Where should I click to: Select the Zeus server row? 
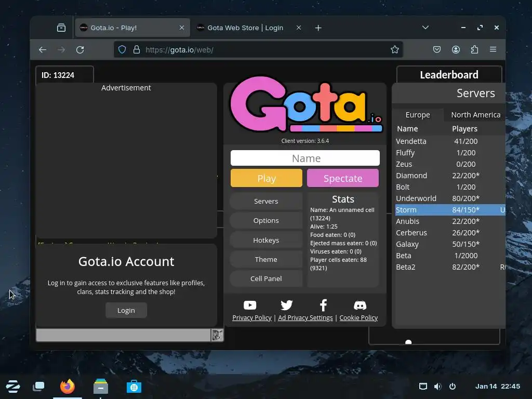450,164
